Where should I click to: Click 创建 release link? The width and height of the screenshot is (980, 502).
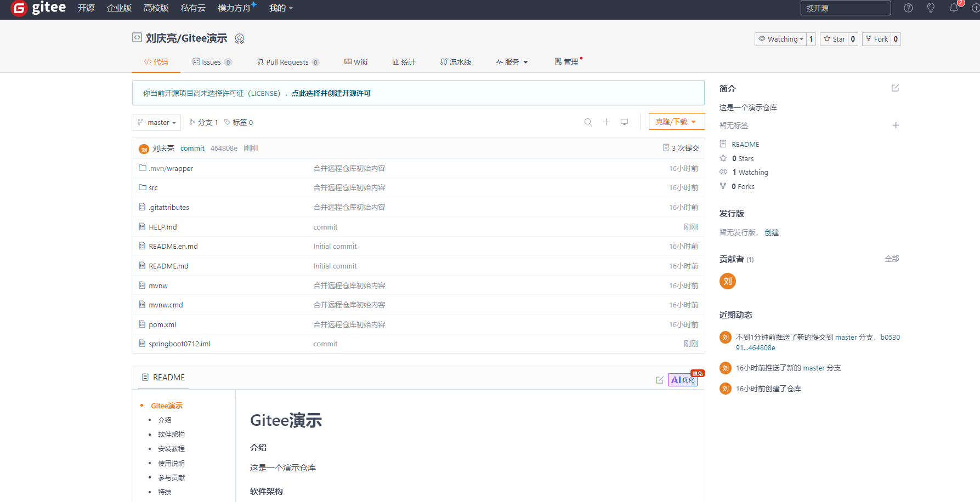(x=772, y=232)
